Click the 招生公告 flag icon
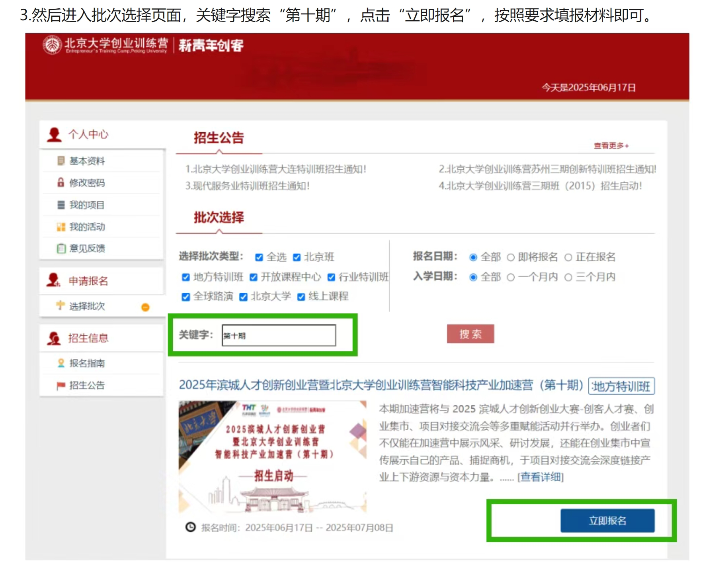728x568 pixels. 61,386
